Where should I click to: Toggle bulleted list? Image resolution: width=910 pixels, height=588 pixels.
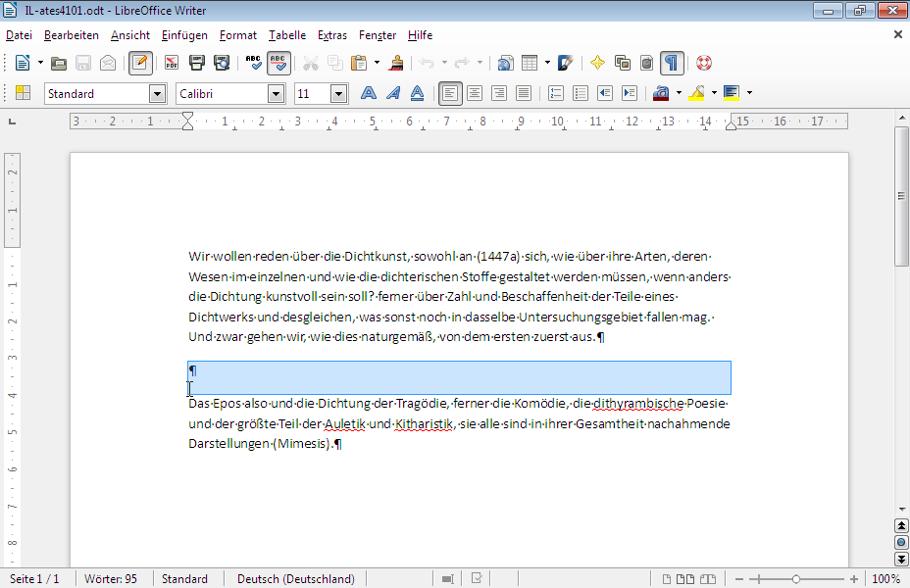click(581, 93)
